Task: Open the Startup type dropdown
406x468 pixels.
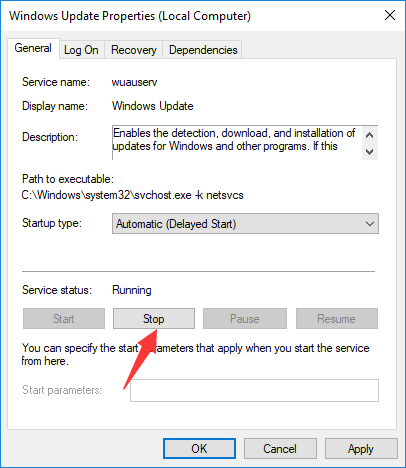Action: (x=245, y=224)
